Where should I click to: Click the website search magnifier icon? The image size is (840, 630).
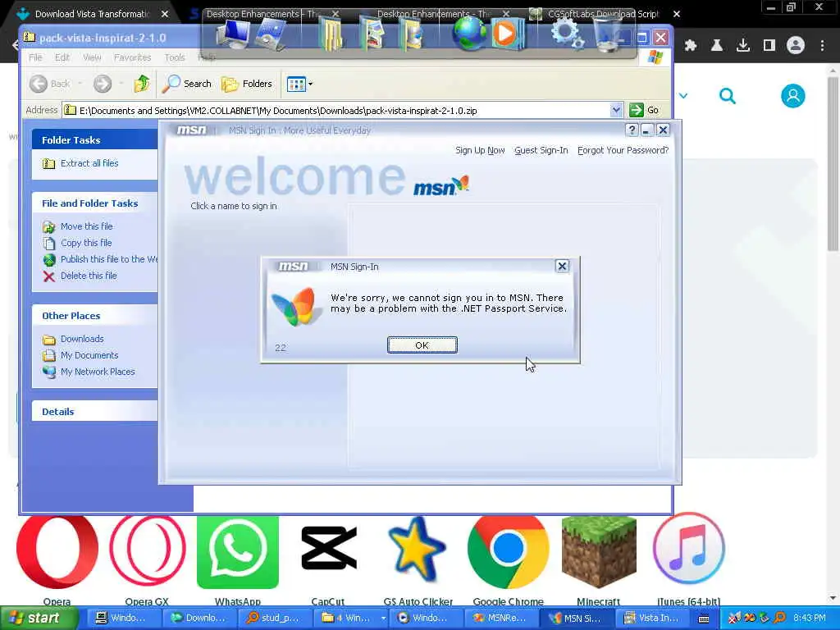pos(728,96)
